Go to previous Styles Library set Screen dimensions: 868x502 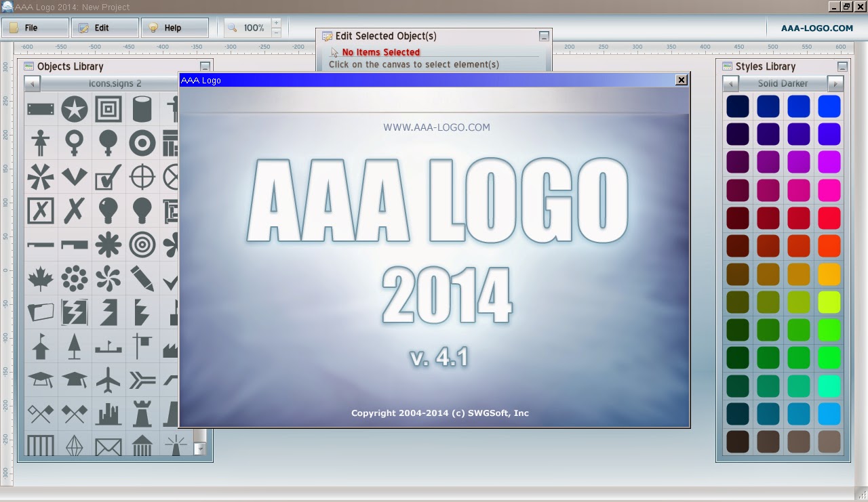tap(730, 83)
